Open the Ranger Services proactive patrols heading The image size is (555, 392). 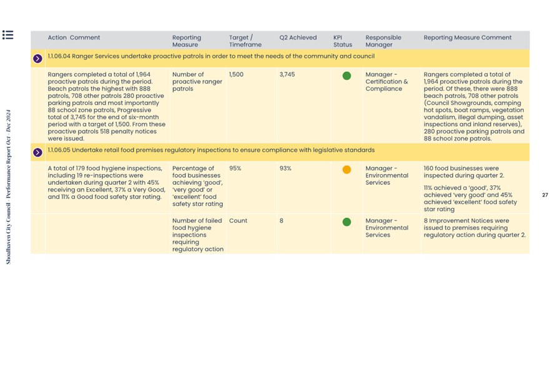click(x=211, y=56)
